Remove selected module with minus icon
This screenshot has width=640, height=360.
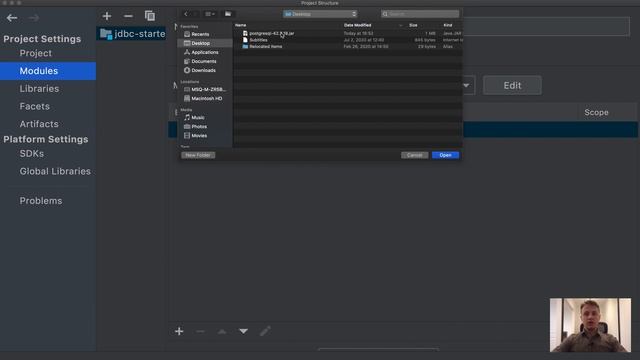click(x=128, y=16)
